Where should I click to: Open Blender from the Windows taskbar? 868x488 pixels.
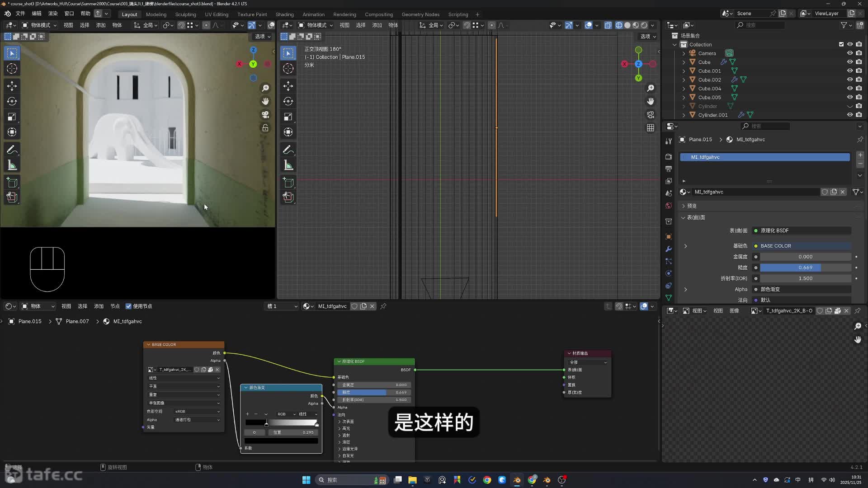517,480
